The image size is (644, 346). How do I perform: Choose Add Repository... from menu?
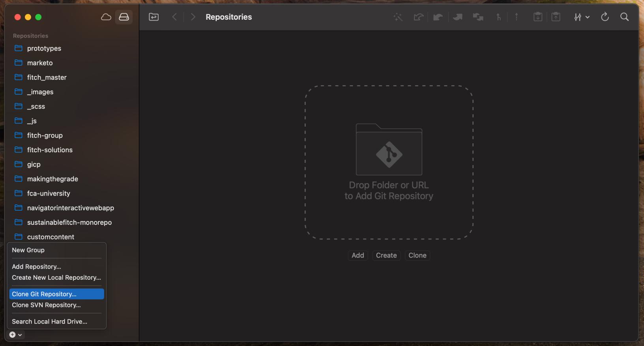56,267
